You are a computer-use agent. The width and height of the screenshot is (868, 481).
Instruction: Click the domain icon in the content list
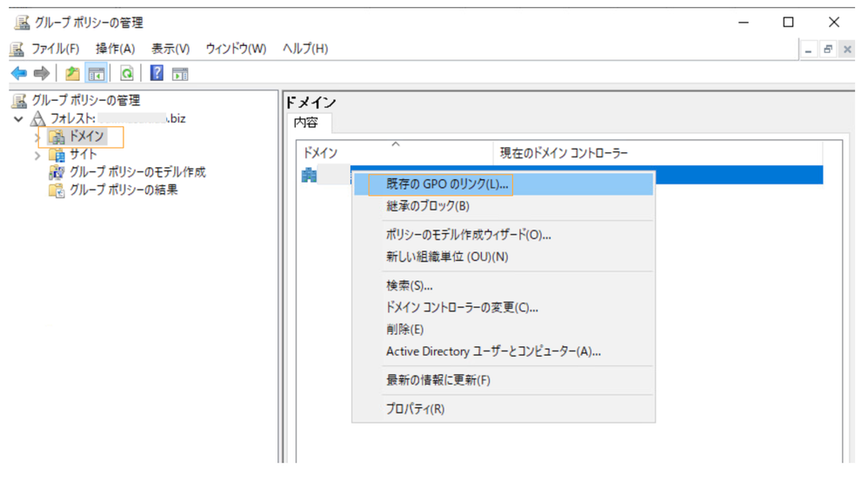pos(309,175)
